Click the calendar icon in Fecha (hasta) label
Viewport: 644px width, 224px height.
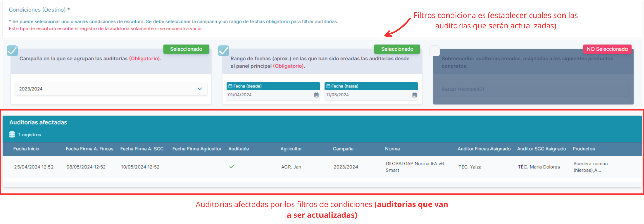[328, 86]
